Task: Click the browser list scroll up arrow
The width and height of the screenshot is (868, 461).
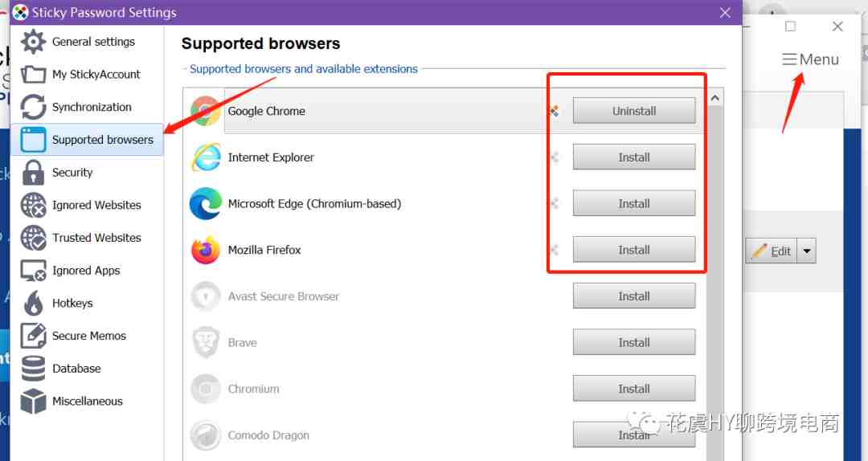Action: (714, 99)
